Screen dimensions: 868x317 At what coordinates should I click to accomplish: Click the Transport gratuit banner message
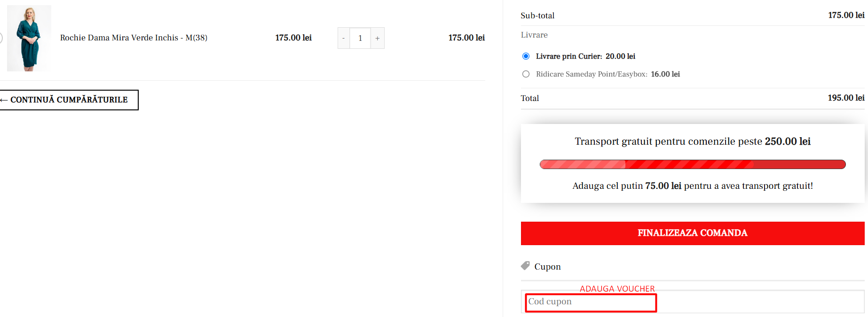tap(692, 141)
